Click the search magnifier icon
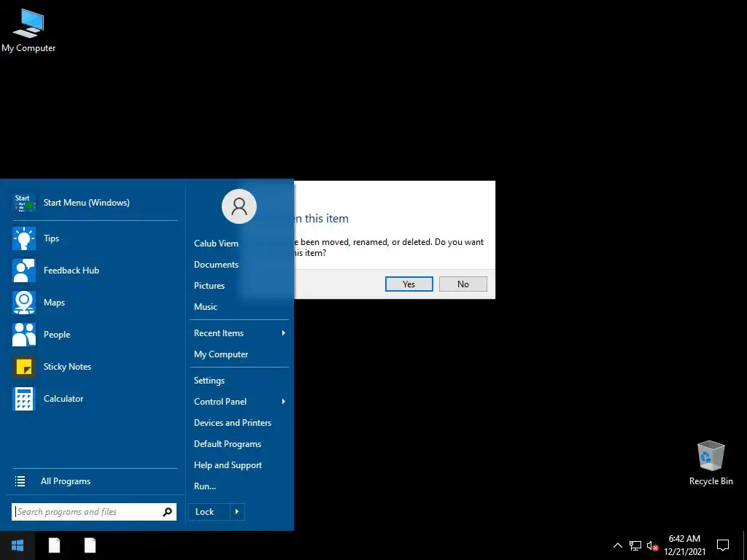747x560 pixels. [x=167, y=512]
